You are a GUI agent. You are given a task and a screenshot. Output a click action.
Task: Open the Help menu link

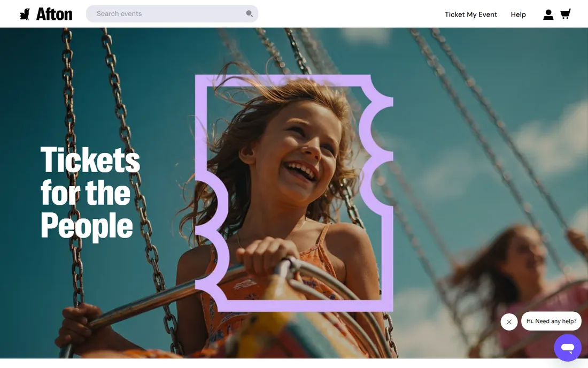tap(519, 14)
